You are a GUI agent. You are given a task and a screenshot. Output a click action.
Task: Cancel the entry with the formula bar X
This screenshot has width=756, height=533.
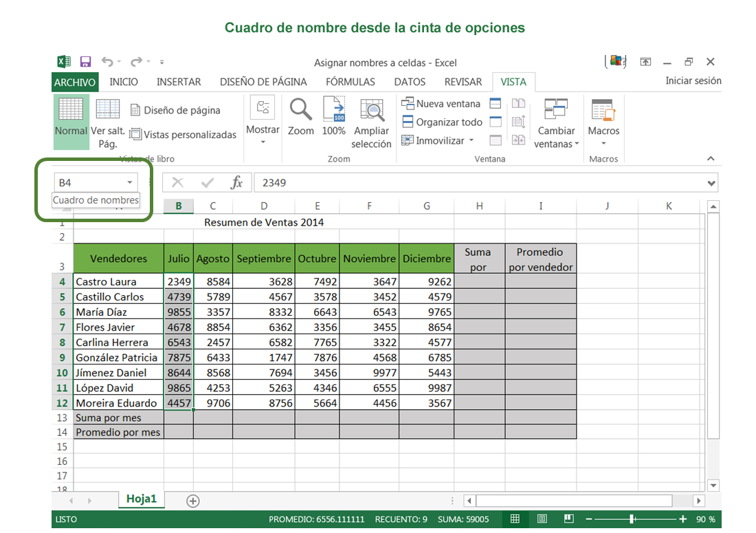(x=177, y=182)
